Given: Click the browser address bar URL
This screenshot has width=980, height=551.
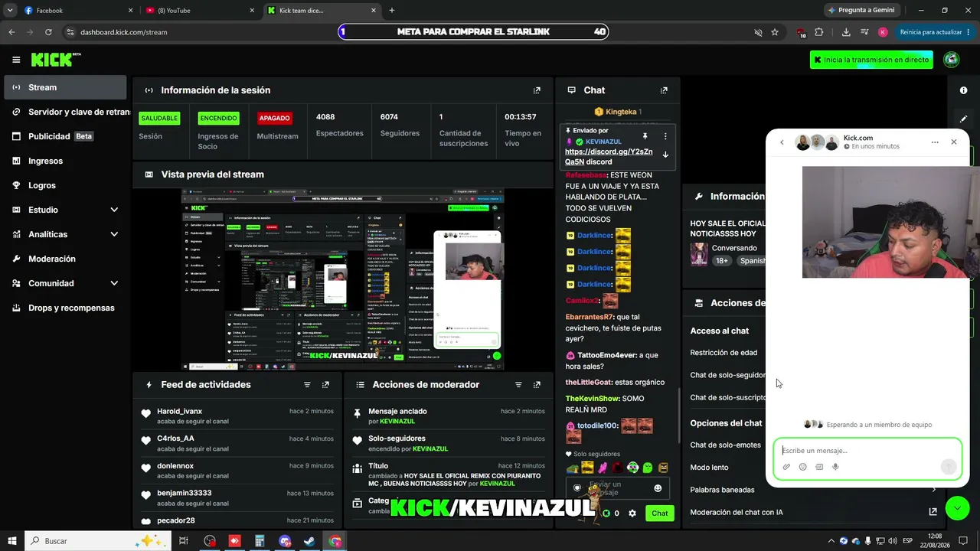Looking at the screenshot, I should [x=123, y=32].
